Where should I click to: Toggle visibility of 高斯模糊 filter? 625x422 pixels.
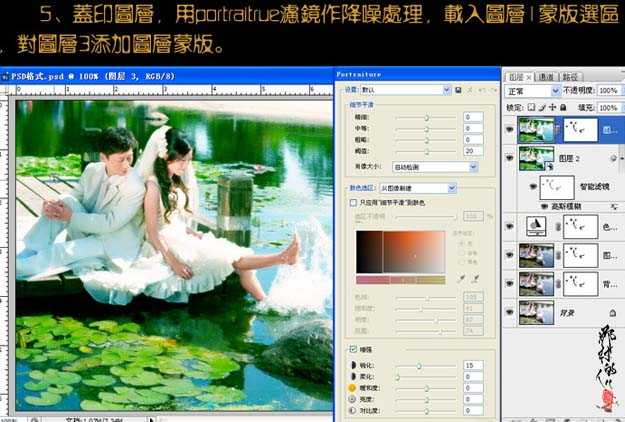(544, 206)
